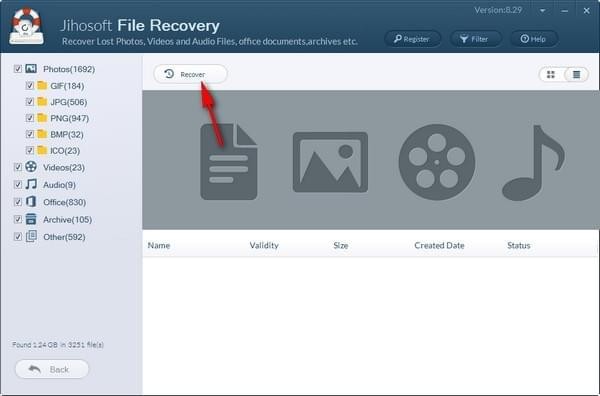Click the Recover button

tap(190, 74)
